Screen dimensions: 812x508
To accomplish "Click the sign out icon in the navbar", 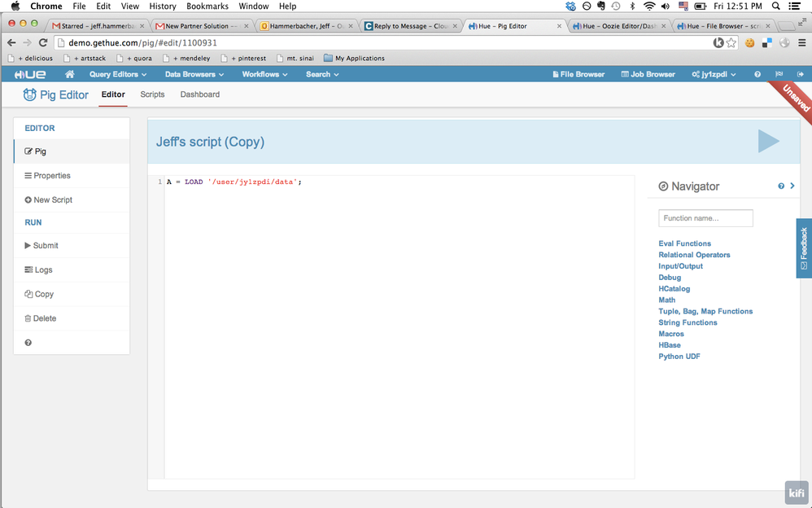I will [800, 74].
